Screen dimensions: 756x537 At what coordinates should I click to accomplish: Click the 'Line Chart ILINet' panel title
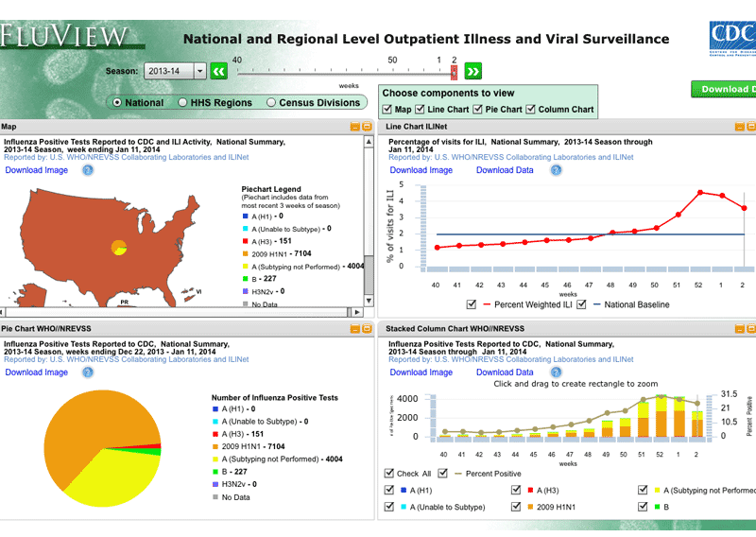416,127
